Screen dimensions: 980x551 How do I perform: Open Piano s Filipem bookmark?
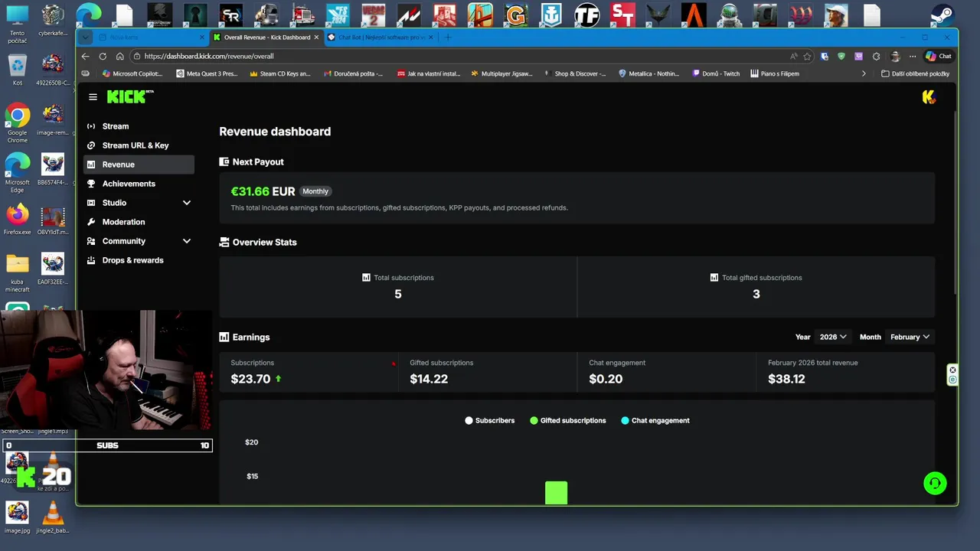(x=775, y=73)
